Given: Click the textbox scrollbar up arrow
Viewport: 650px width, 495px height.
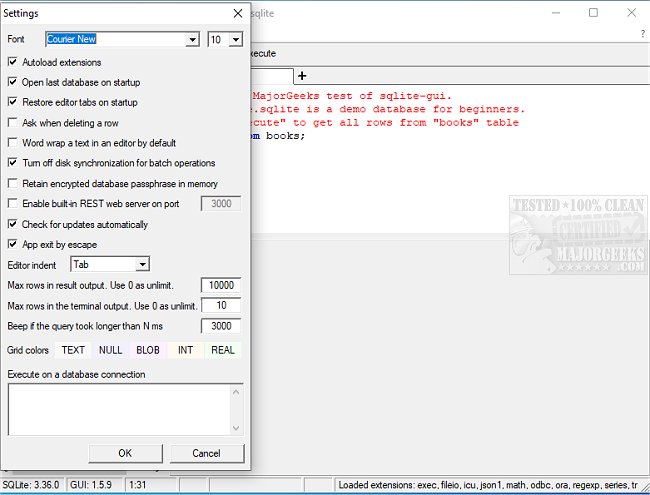Looking at the screenshot, I should coord(236,392).
